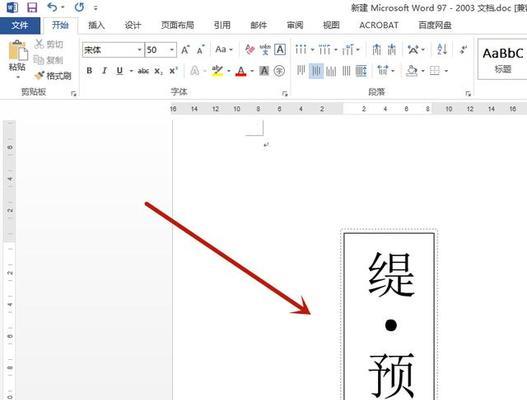527x400 pixels.
Task: Toggle show/hide paragraph marks
Action: click(x=464, y=50)
